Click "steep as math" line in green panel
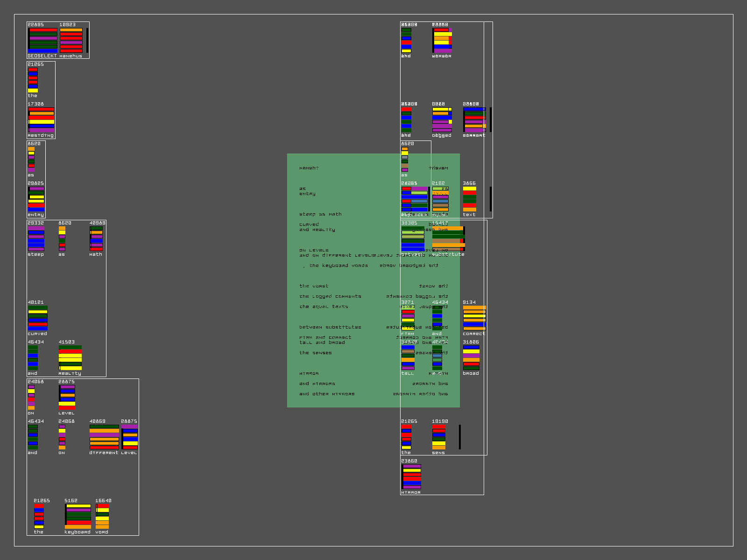Viewport: 747px width, 560px height. point(320,214)
